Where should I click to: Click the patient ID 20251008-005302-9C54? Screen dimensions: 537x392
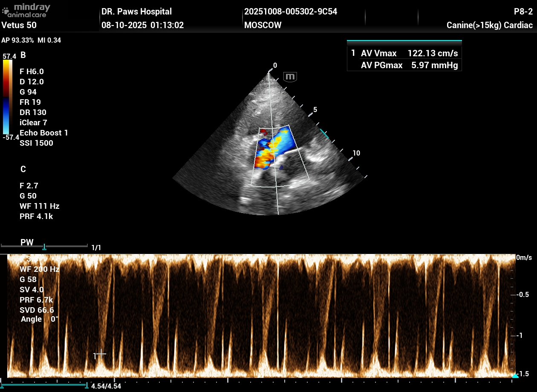click(291, 12)
